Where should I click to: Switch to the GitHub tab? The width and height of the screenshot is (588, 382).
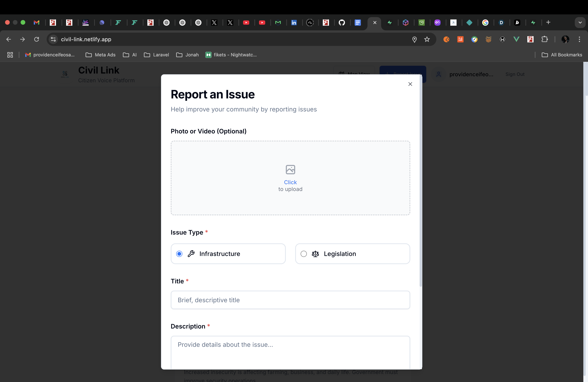342,23
